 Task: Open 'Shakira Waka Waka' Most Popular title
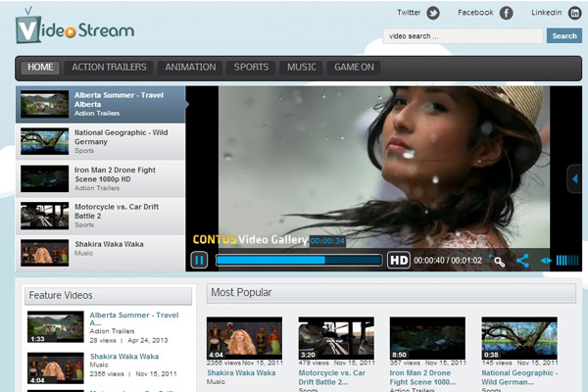pos(241,372)
